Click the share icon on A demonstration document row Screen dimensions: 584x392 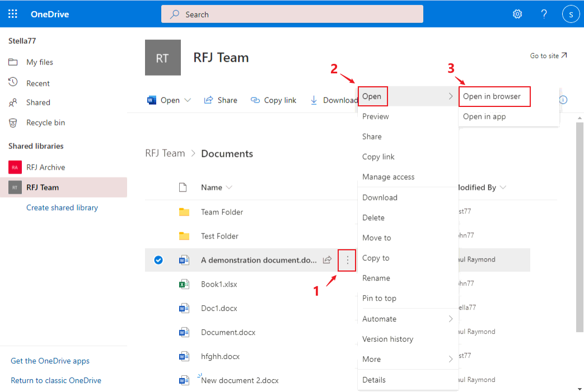[327, 260]
